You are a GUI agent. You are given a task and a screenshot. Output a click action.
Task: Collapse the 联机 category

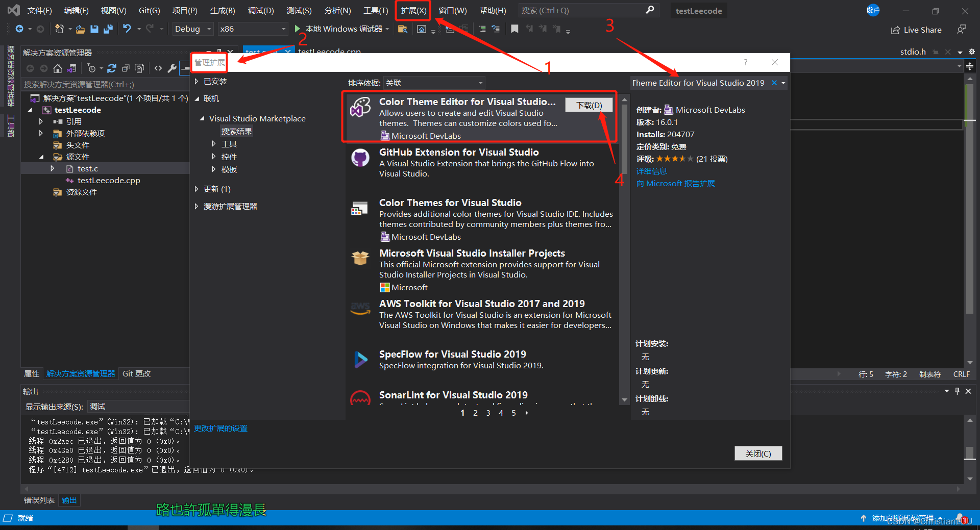(197, 99)
